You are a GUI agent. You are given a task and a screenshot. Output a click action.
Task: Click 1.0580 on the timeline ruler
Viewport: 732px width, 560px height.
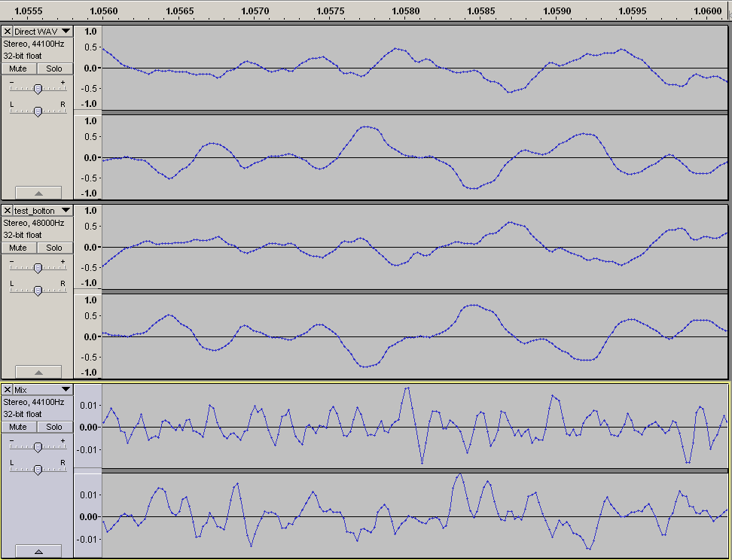[x=406, y=11]
